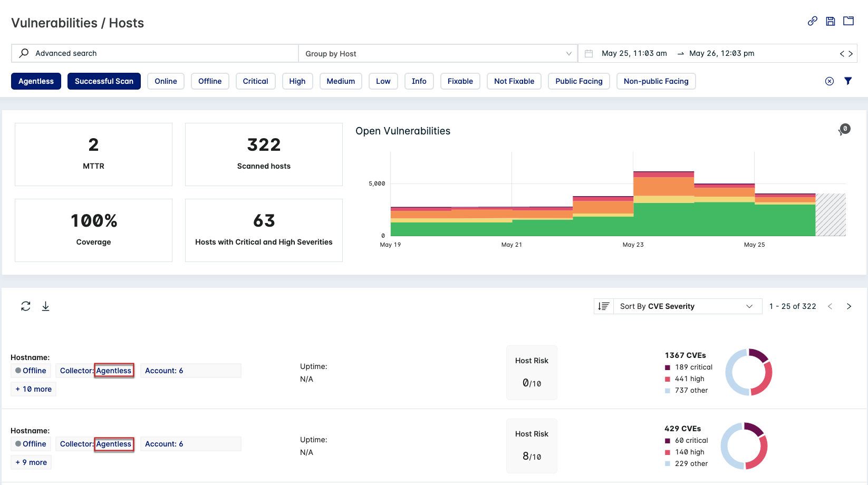Disable the Agentless filter
The image size is (868, 485).
pyautogui.click(x=36, y=81)
